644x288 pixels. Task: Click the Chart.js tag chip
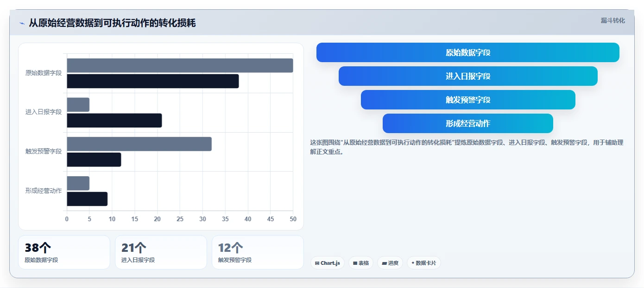[x=327, y=263]
